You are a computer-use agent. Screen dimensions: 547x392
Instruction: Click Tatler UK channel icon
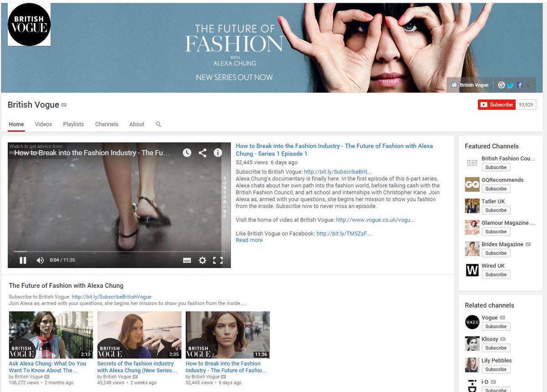pyautogui.click(x=472, y=206)
